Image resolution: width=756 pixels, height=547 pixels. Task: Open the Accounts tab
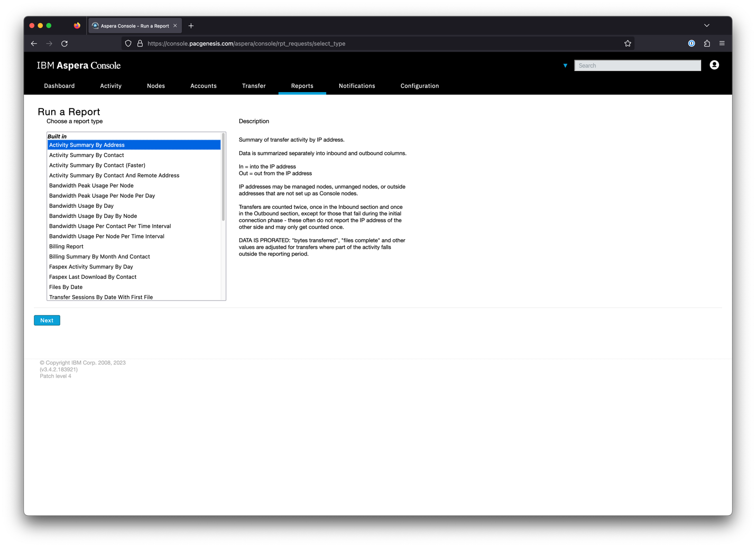point(204,86)
